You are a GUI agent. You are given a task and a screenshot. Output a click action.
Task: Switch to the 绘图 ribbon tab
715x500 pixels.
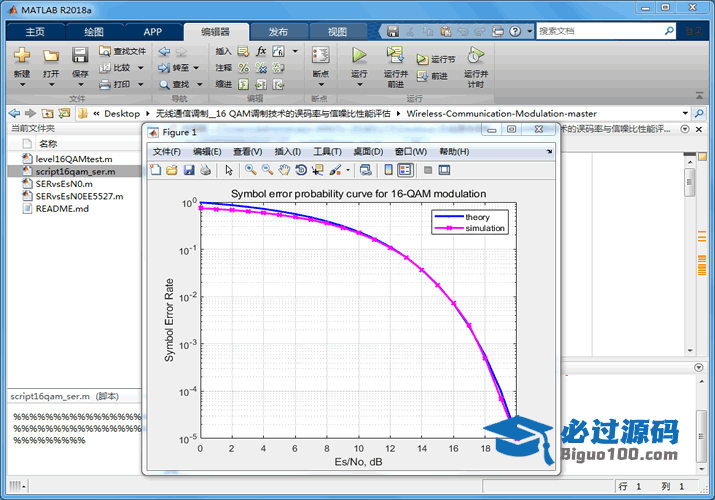click(x=93, y=31)
